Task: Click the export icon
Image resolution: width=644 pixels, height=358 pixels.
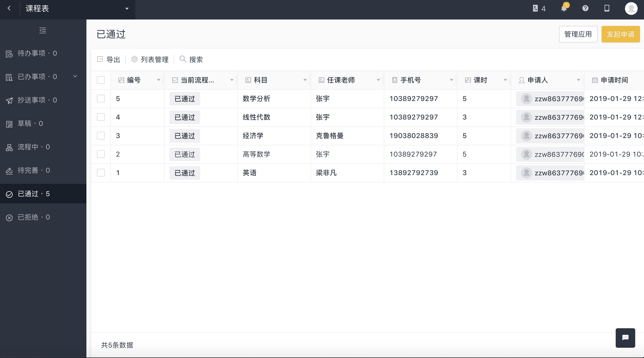Action: click(x=100, y=59)
